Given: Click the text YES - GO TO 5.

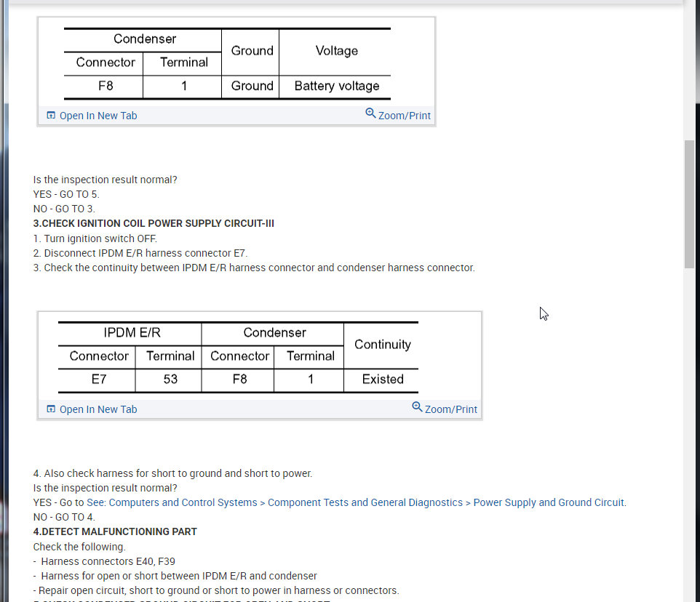Looking at the screenshot, I should click(66, 194).
